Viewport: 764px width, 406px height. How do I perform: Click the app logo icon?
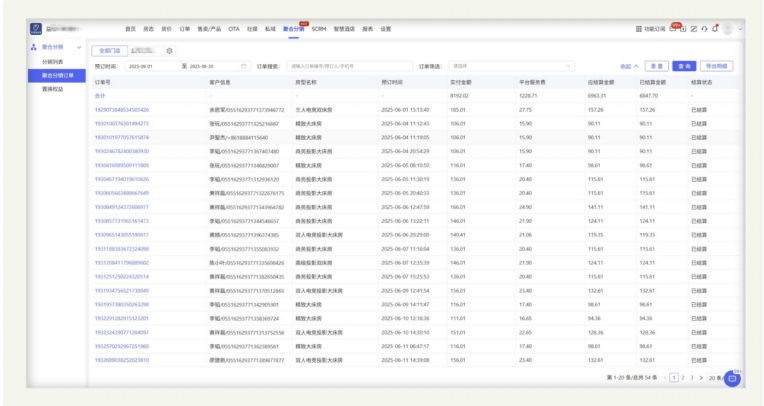tap(36, 29)
